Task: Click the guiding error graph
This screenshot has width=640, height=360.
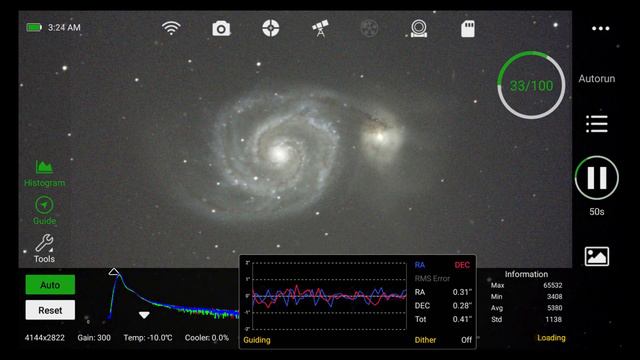Action: [329, 296]
